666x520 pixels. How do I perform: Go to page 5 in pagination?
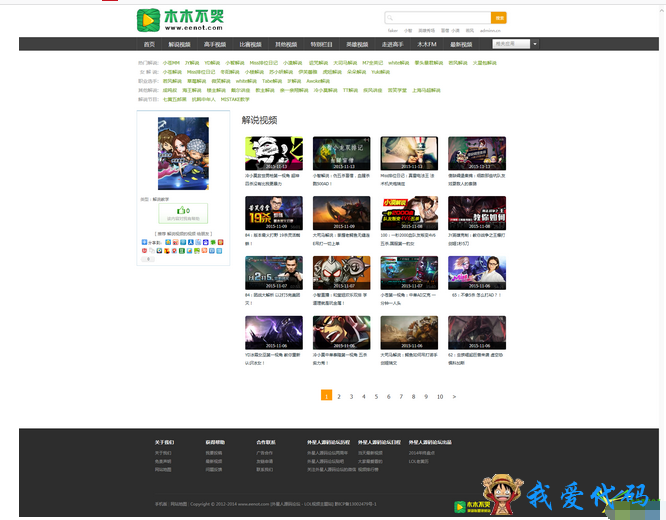376,396
